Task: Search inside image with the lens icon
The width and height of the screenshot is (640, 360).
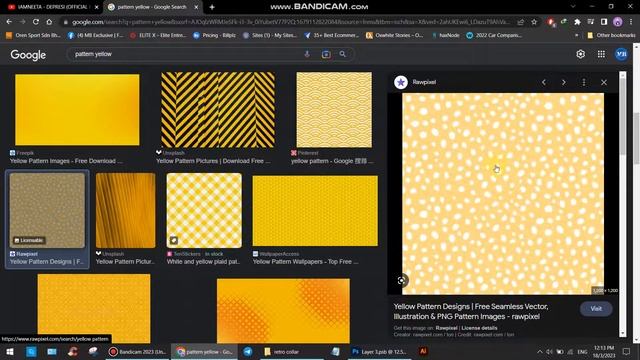Action: [x=402, y=280]
